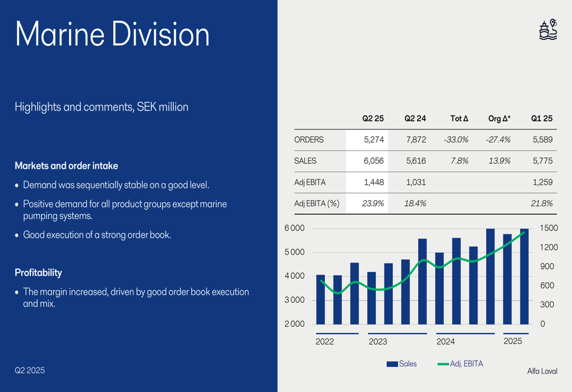Click the Profitability heading
Viewport: 572px width, 392px height.
click(x=38, y=272)
